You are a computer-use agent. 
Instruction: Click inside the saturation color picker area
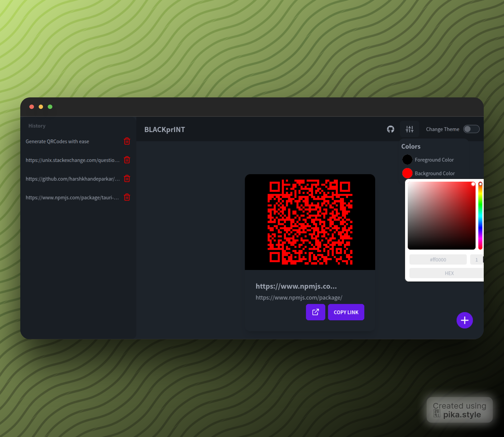click(x=442, y=215)
